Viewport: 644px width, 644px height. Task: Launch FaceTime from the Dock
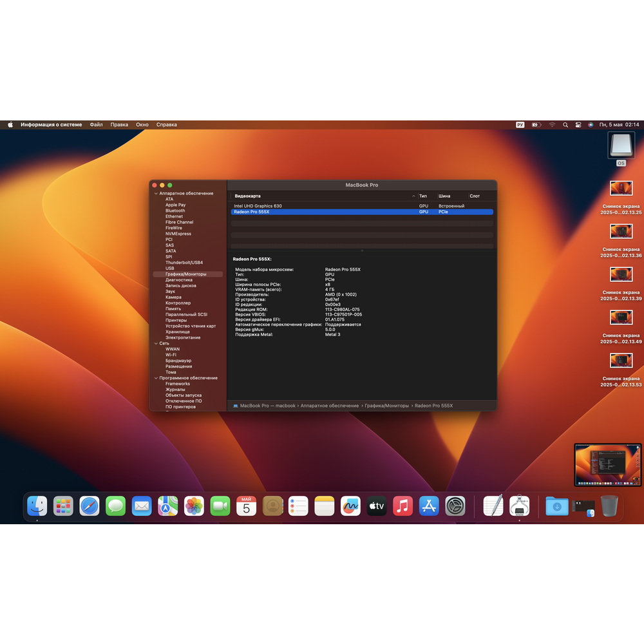(220, 506)
